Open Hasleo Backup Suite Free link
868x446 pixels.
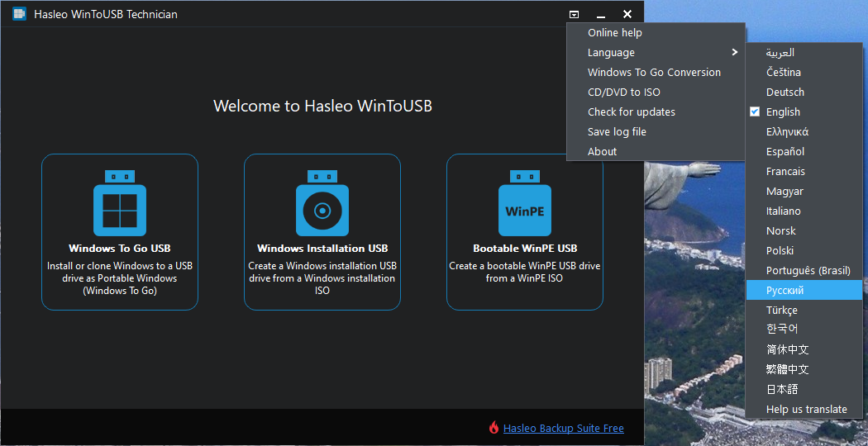click(x=563, y=429)
